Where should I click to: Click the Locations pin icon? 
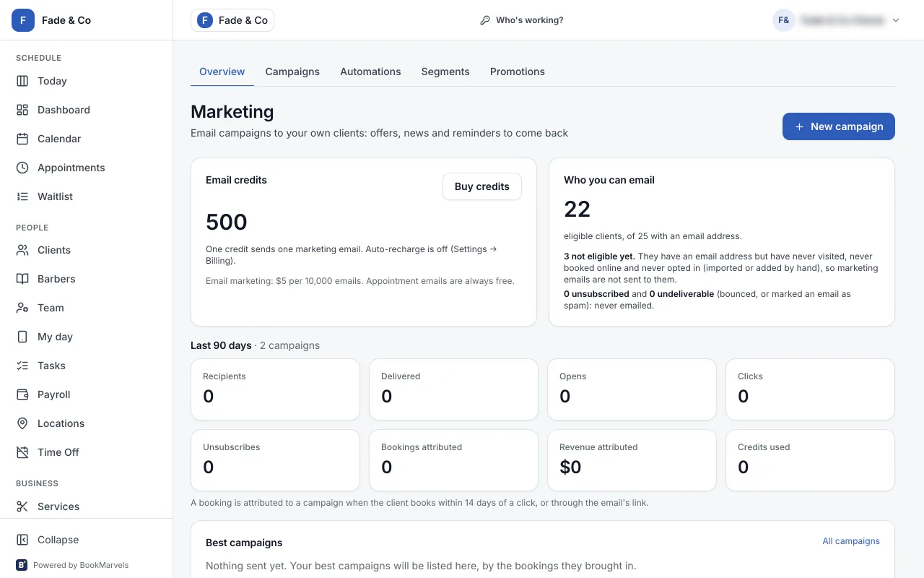tap(22, 423)
